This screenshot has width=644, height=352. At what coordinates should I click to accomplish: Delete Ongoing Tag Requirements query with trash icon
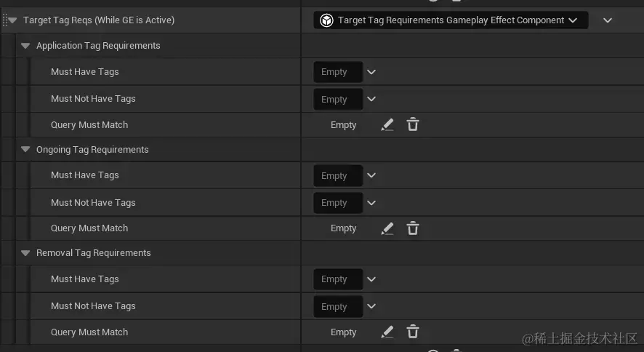coord(413,228)
